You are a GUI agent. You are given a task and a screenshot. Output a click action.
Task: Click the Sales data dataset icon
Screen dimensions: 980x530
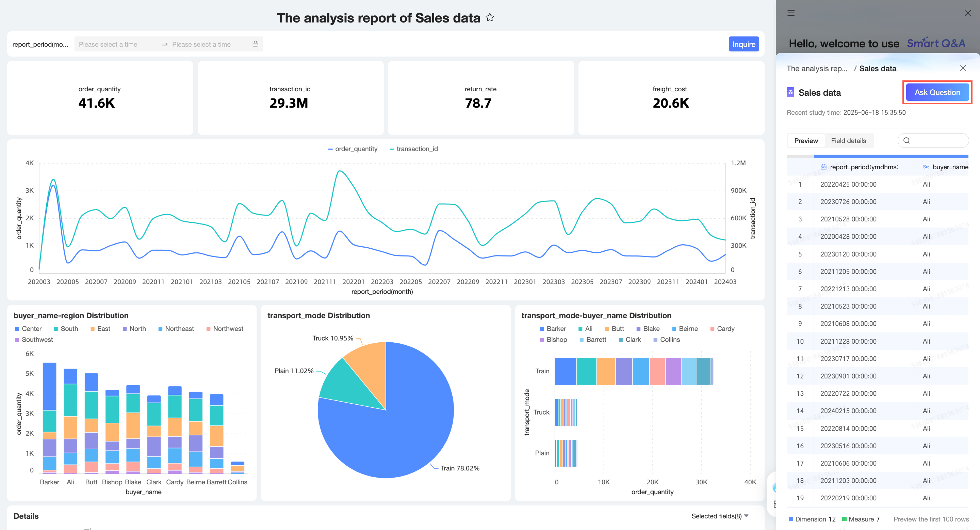coord(790,93)
